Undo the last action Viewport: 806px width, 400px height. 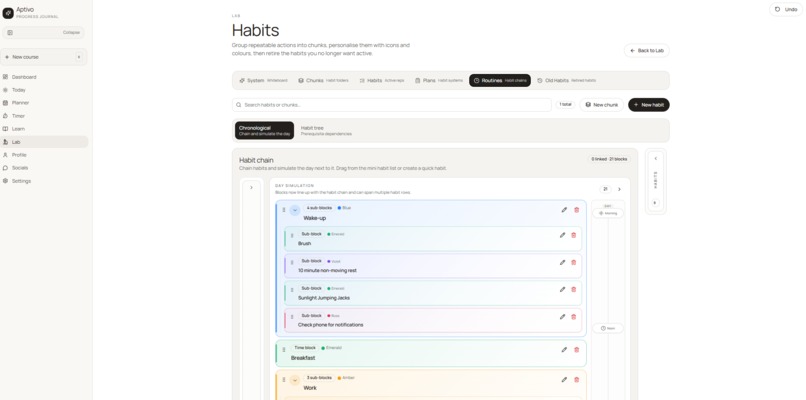tap(786, 9)
